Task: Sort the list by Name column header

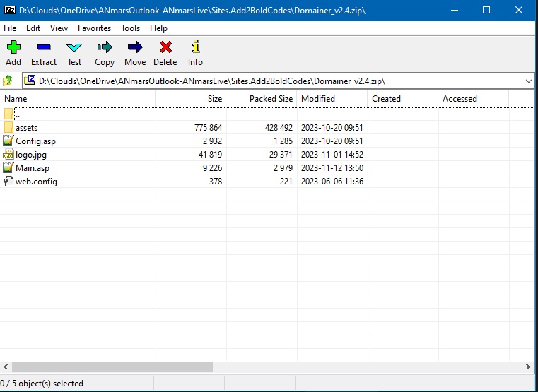Action: (x=16, y=99)
